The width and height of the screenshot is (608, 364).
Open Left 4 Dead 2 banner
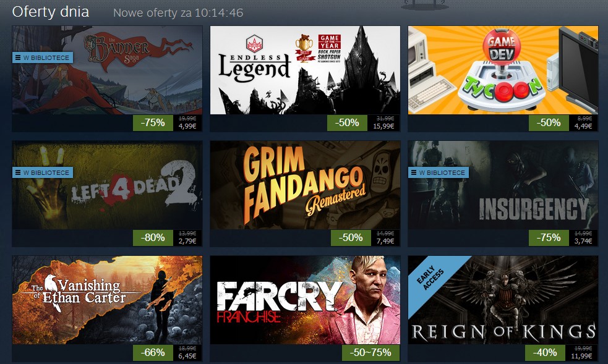point(107,185)
